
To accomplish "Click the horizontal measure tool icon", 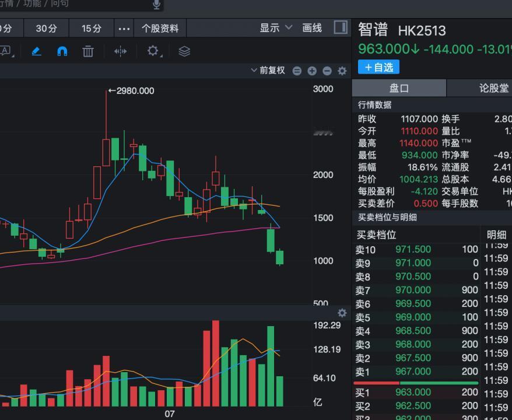I will pos(120,51).
